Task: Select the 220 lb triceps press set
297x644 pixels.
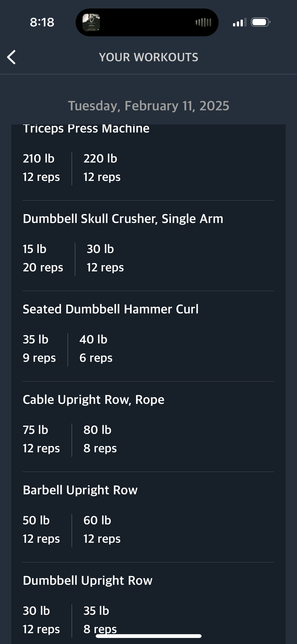Action: click(x=102, y=168)
